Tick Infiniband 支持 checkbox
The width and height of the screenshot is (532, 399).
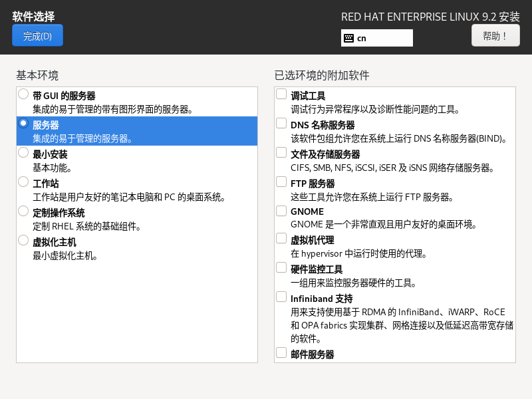(x=282, y=297)
